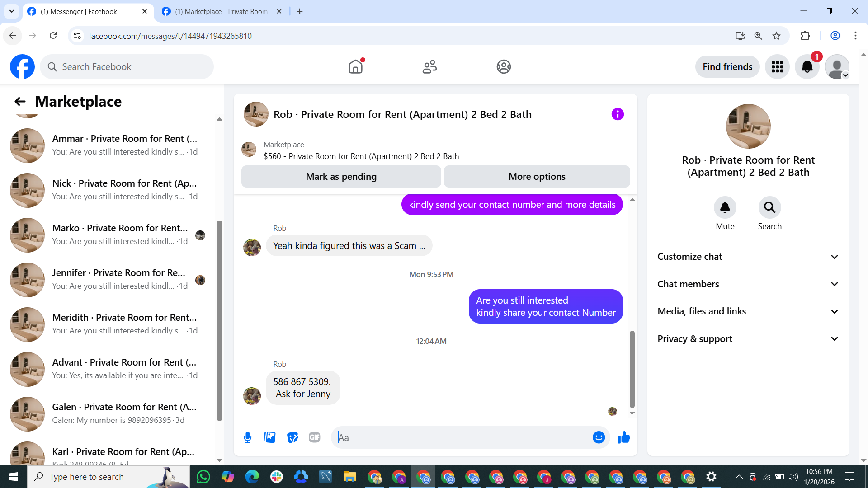868x488 pixels.
Task: Open Nick's conversation
Action: point(108,190)
